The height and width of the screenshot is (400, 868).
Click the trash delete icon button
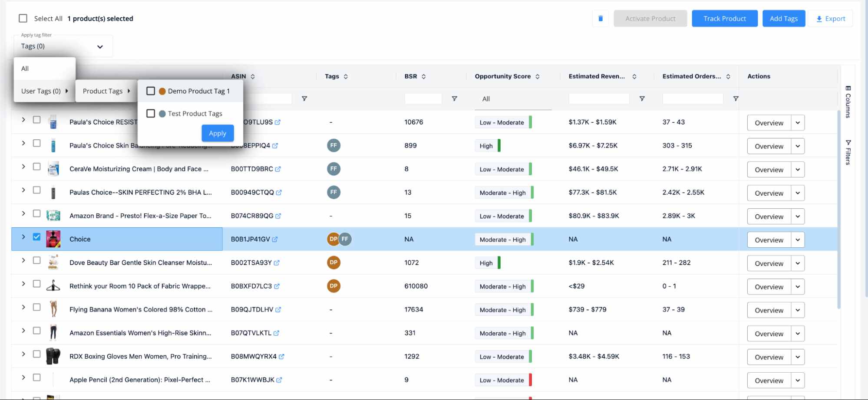(601, 19)
